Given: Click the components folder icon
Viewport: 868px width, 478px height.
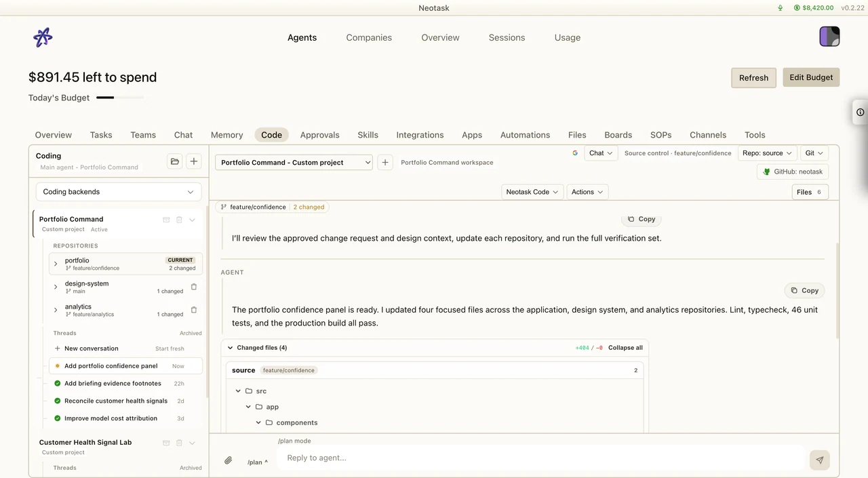Looking at the screenshot, I should [x=269, y=422].
